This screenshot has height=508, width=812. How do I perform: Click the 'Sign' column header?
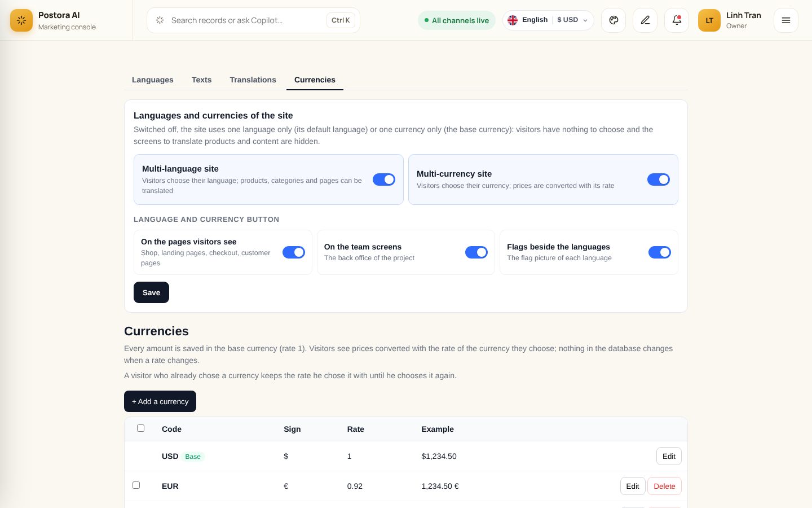[x=292, y=429]
